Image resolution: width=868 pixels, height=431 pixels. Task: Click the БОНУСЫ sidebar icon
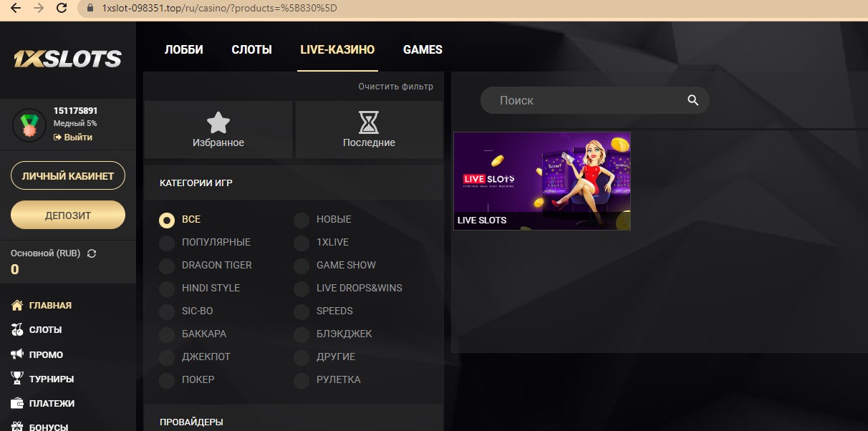pyautogui.click(x=17, y=427)
